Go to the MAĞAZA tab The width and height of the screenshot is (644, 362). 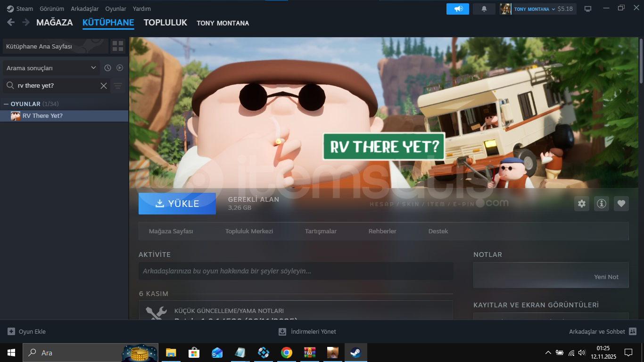pos(55,23)
